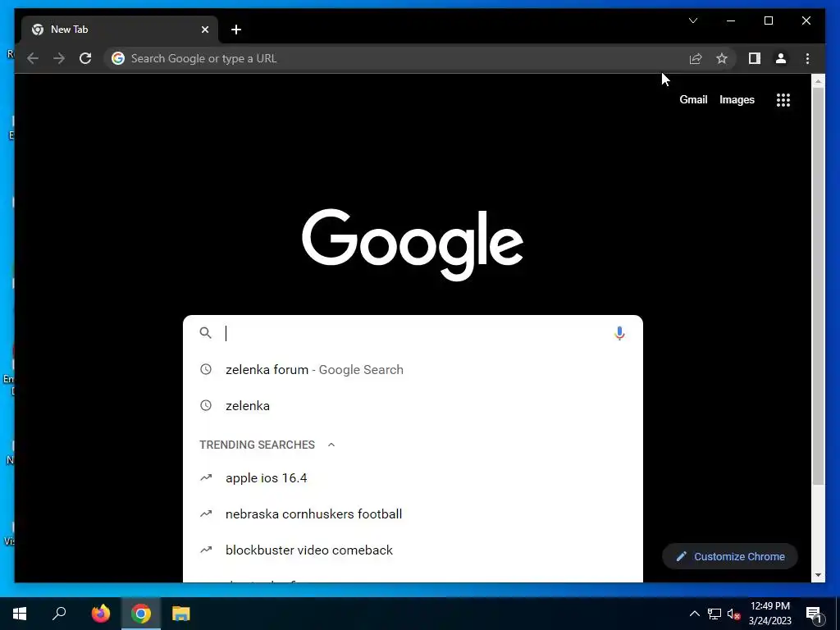Start voice search with the microphone icon
Viewport: 840px width, 630px height.
(619, 333)
